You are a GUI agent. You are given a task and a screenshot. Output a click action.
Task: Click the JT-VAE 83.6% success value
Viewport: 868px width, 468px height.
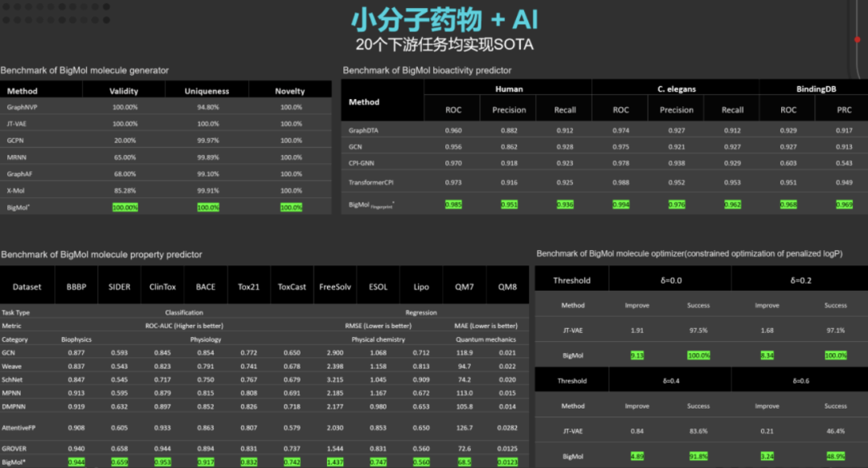coord(698,430)
